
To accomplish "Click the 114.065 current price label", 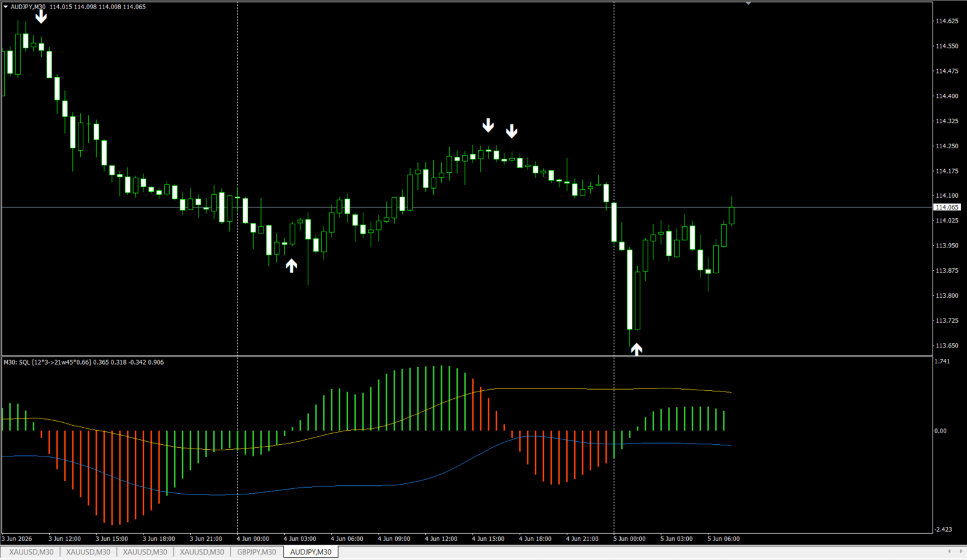I will (947, 207).
